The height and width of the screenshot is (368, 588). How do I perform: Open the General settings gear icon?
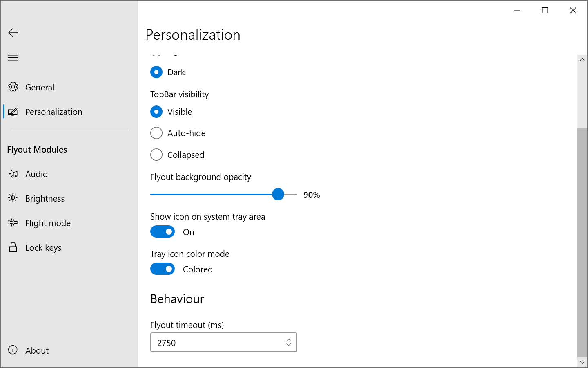[13, 87]
